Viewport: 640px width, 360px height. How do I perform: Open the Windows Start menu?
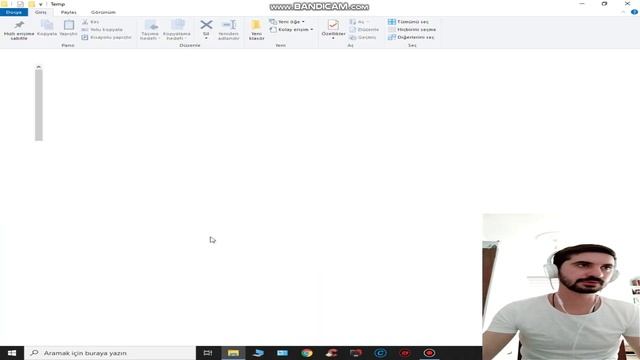(12, 353)
